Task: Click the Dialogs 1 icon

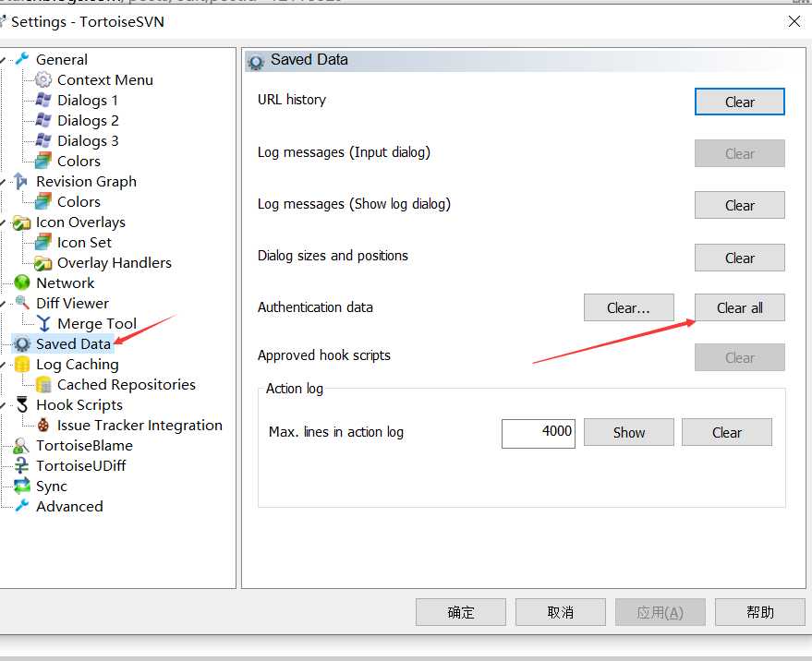Action: (43, 100)
